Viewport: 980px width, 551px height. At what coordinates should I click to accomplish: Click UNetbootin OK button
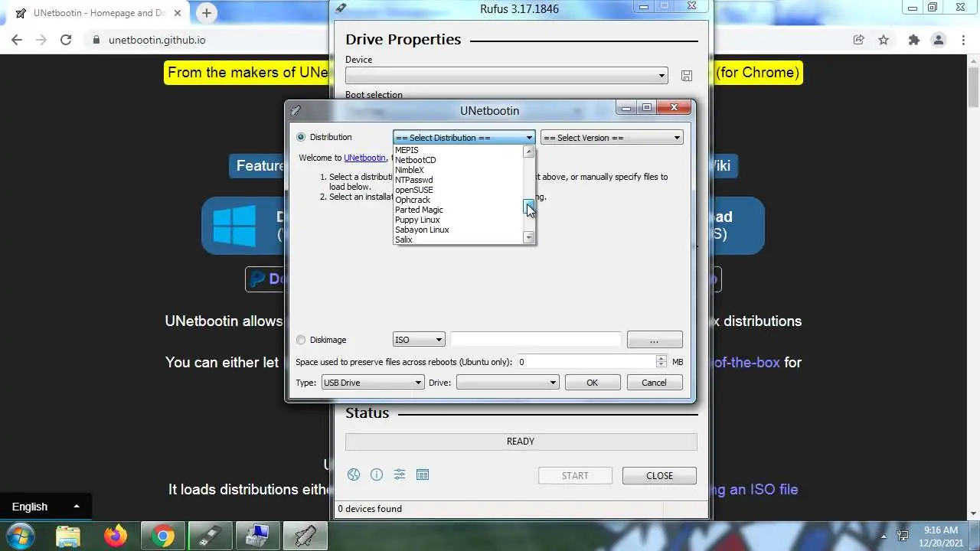(x=593, y=383)
